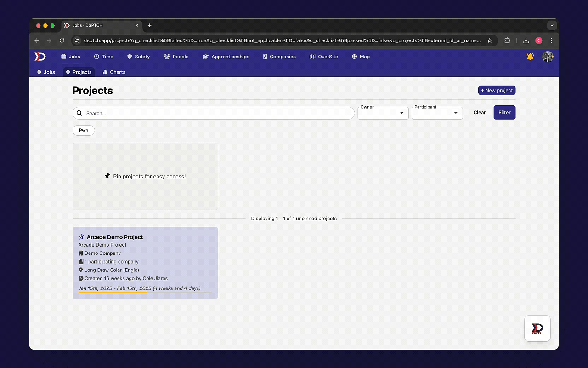This screenshot has width=588, height=368.
Task: Open the notifications bell
Action: 530,57
